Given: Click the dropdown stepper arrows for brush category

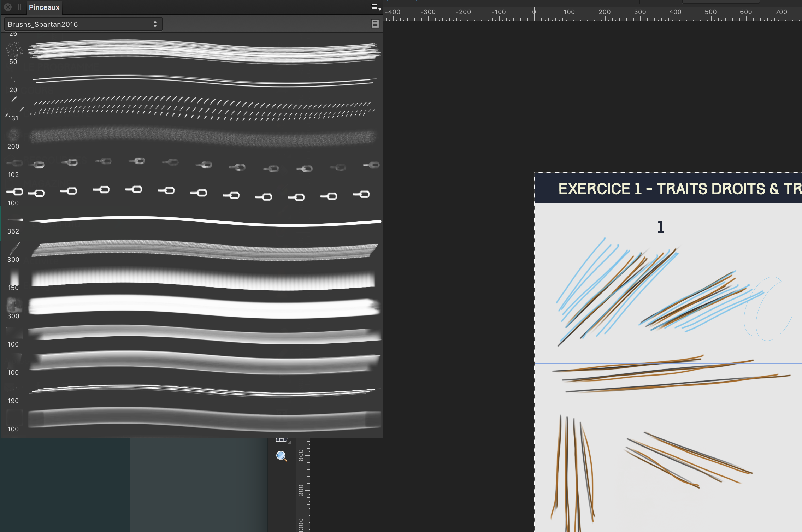Looking at the screenshot, I should pos(155,24).
